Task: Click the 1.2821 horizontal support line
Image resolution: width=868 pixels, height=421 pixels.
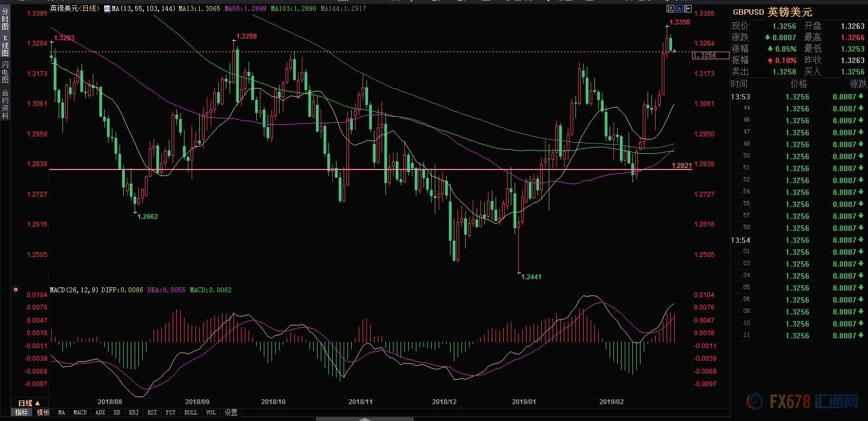Action: (x=370, y=169)
